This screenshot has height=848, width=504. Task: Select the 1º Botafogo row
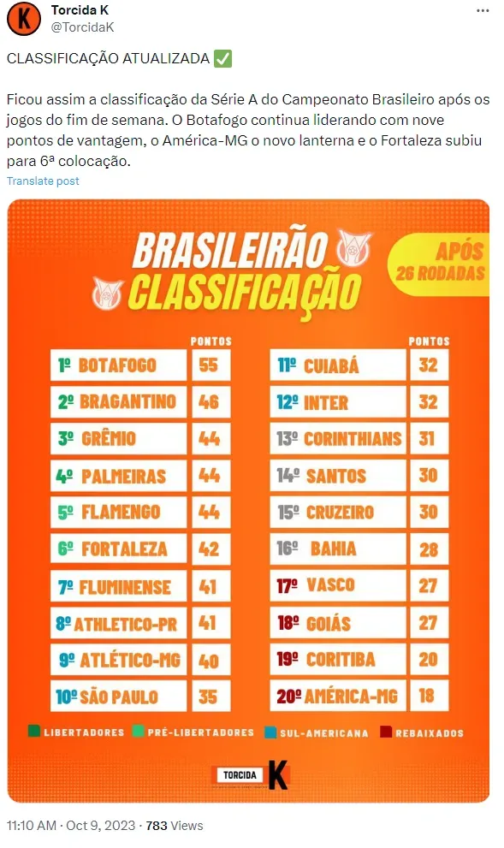[140, 365]
